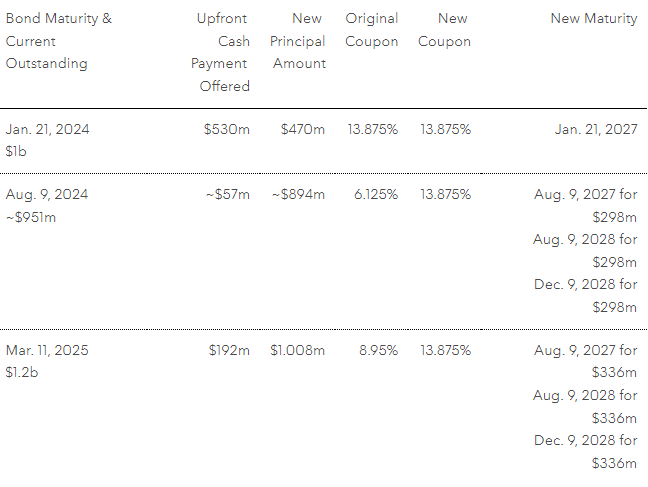Screen dimensions: 648x487
Task: Select the ~$57m upfront cash payment
Action: pyautogui.click(x=228, y=195)
